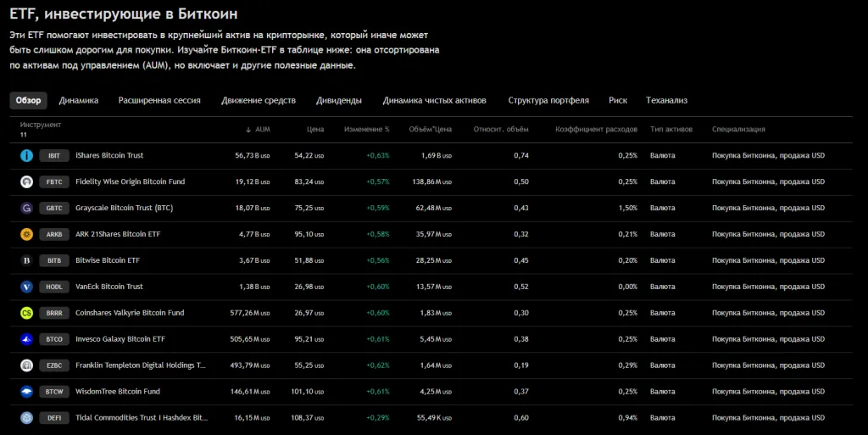Click the WisdomTree BTCW logo icon
868x435 pixels.
coord(26,391)
